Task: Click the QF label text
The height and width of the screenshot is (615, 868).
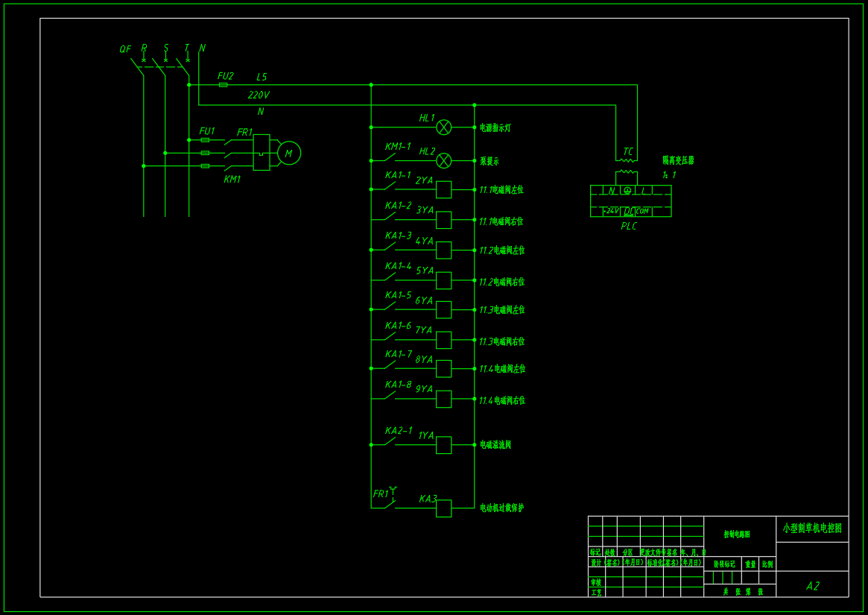Action: point(125,49)
